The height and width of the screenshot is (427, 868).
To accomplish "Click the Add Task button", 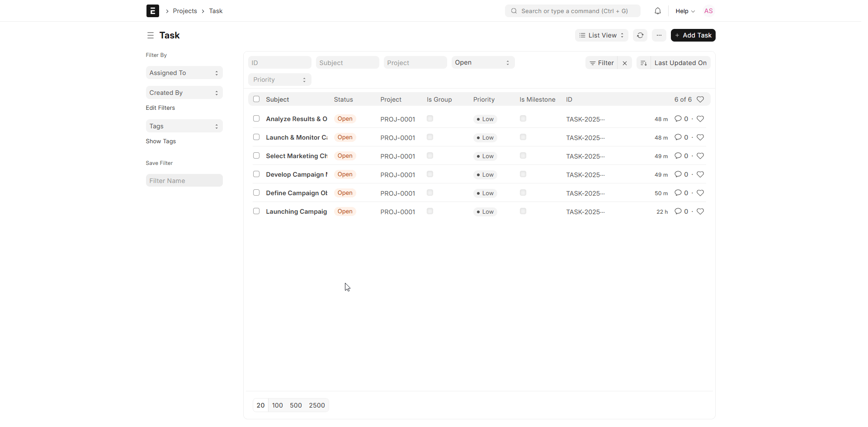I will (x=693, y=35).
